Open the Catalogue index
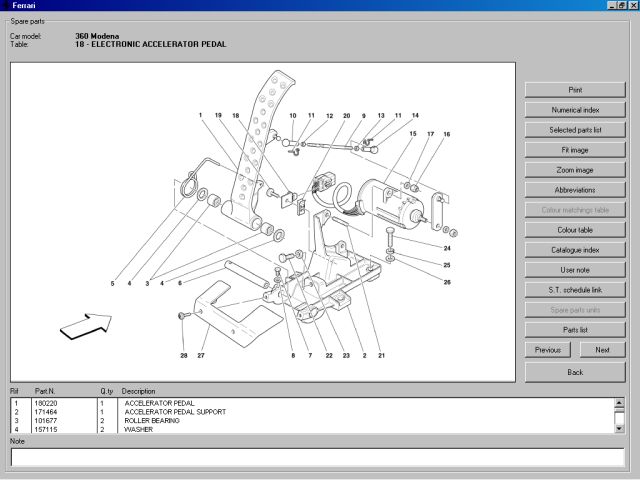The height and width of the screenshot is (480, 640). (x=575, y=250)
